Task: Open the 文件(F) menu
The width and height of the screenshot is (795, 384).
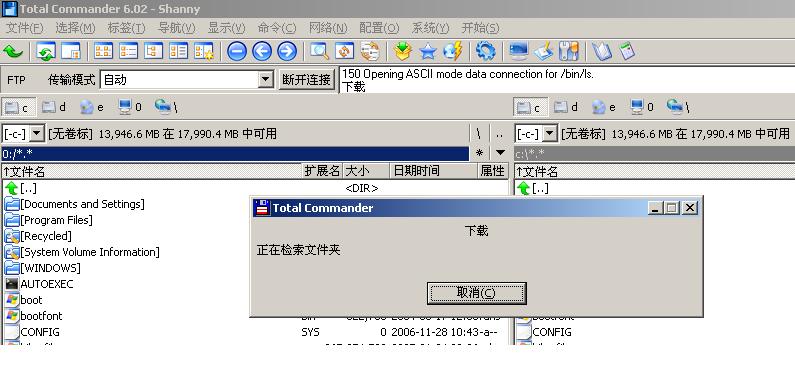Action: (24, 28)
